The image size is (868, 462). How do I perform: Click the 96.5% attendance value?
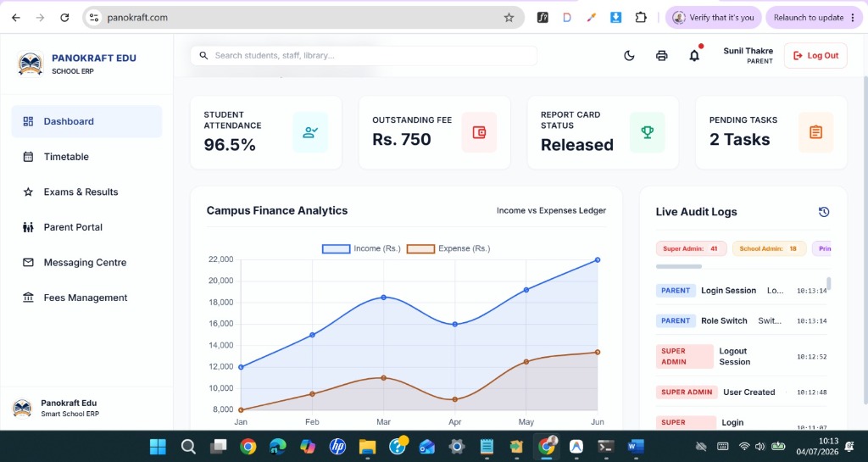pyautogui.click(x=230, y=144)
